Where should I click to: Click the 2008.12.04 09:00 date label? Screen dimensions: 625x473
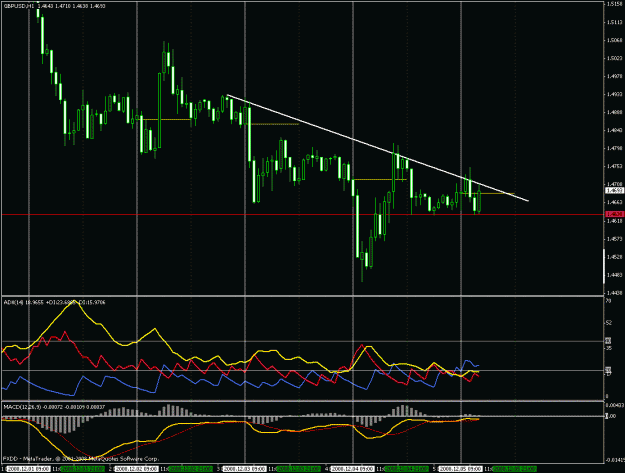tap(353, 469)
